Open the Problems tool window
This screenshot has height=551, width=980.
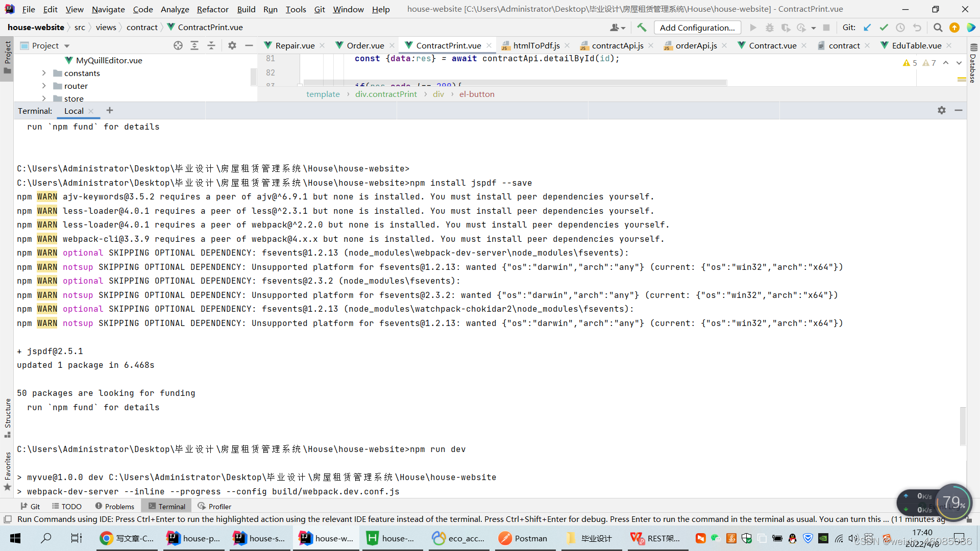point(114,506)
